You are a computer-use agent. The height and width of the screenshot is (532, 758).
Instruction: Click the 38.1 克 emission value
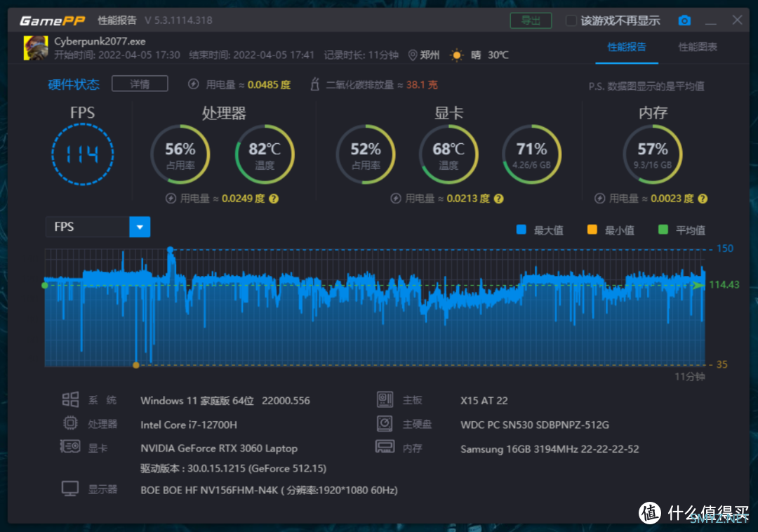pos(422,84)
